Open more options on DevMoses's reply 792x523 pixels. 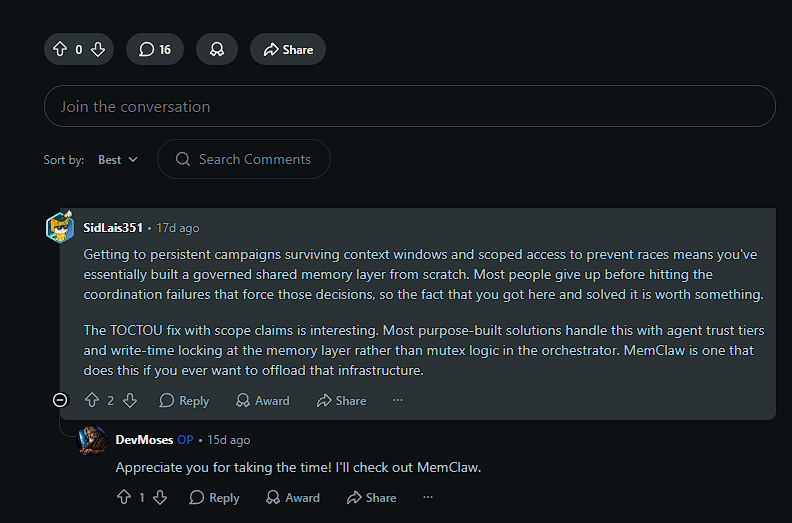tap(428, 497)
